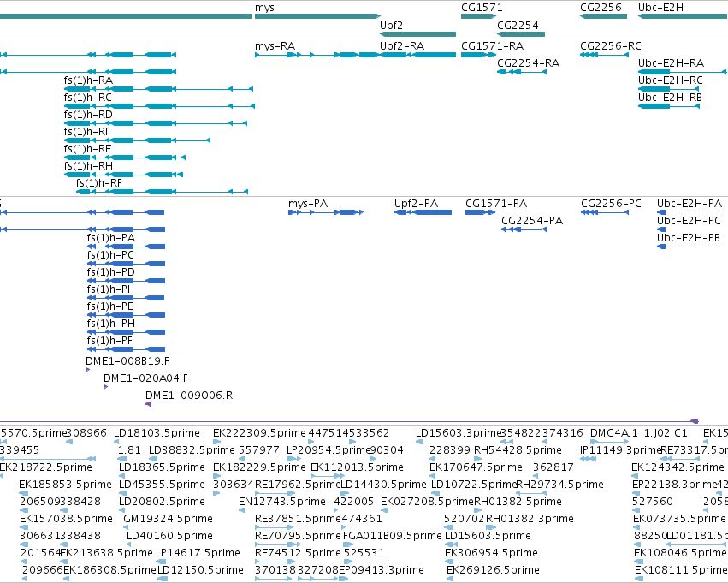
Task: Open EST GM19324.5prime
Action: (127, 527)
